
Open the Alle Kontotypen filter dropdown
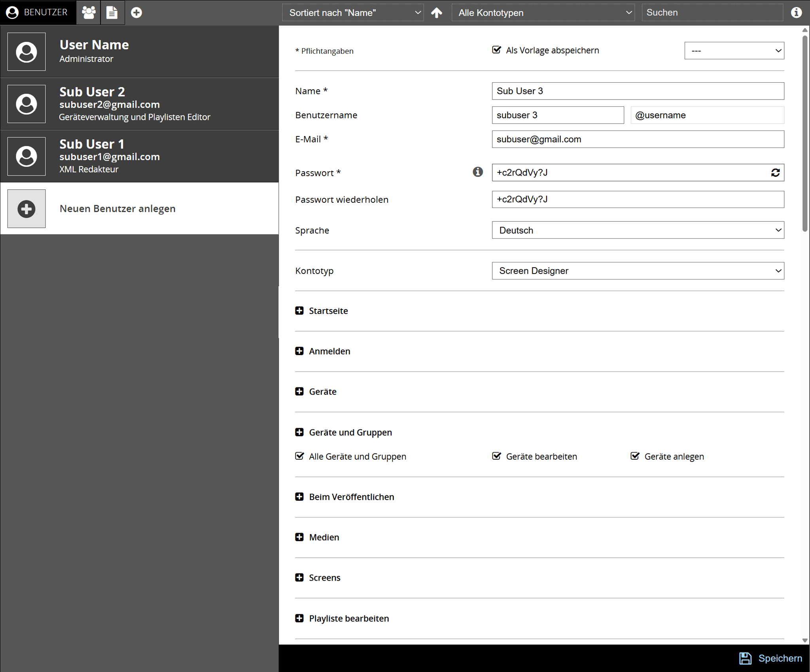click(543, 13)
